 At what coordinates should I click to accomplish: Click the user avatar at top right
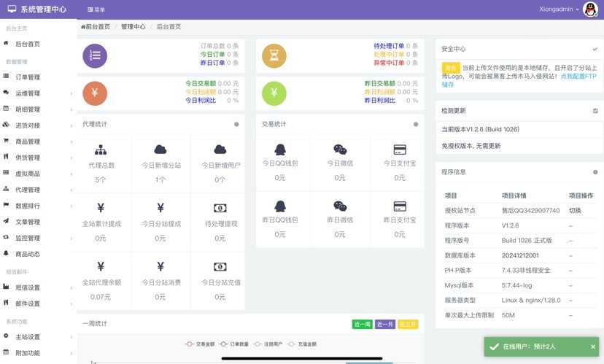(x=589, y=9)
